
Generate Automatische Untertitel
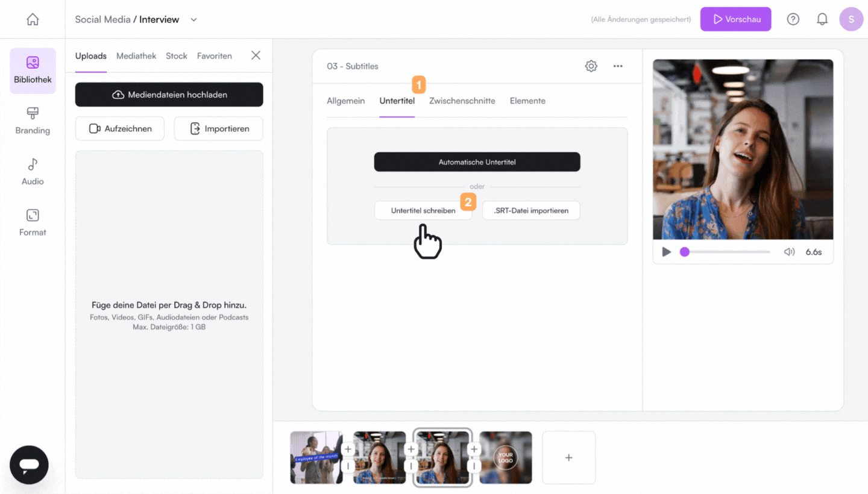(x=477, y=162)
